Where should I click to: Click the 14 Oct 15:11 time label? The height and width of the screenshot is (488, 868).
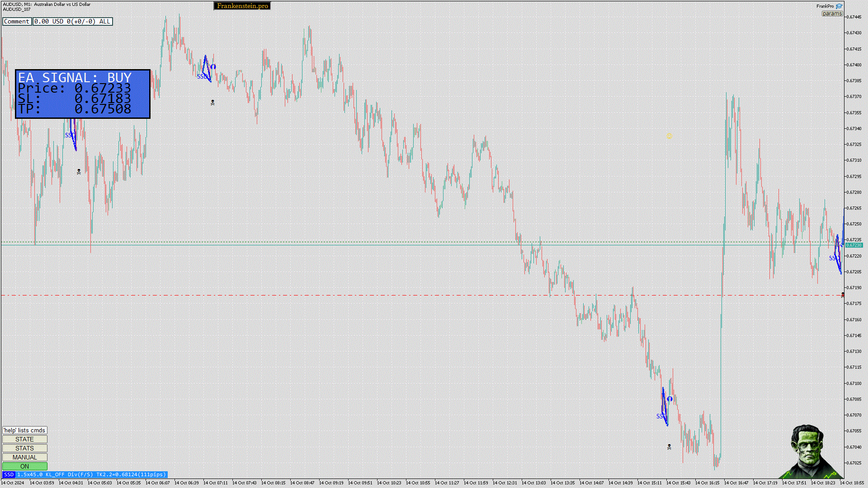(x=650, y=483)
